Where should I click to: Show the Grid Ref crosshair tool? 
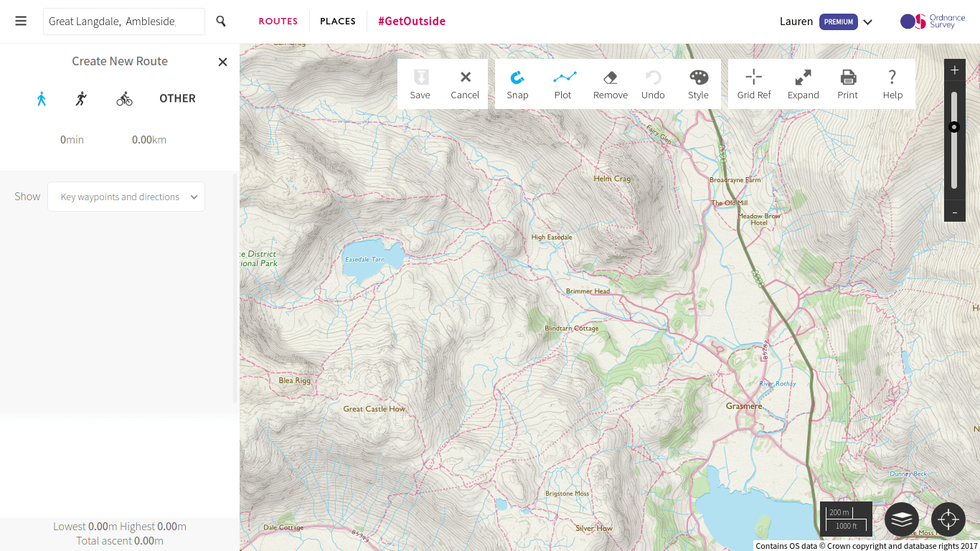pos(754,84)
